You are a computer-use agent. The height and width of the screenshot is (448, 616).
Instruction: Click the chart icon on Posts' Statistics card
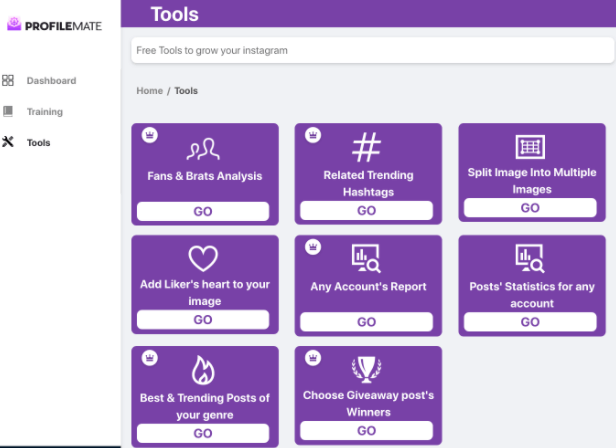(x=530, y=258)
